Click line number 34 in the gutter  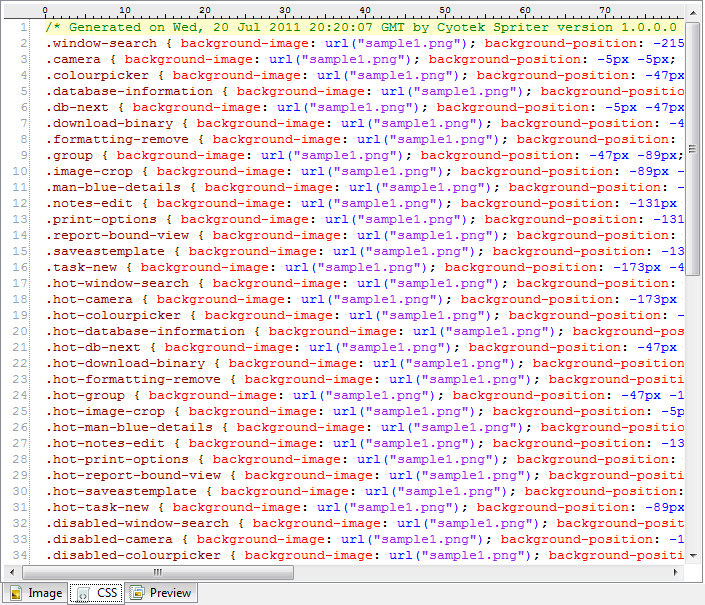tap(20, 556)
